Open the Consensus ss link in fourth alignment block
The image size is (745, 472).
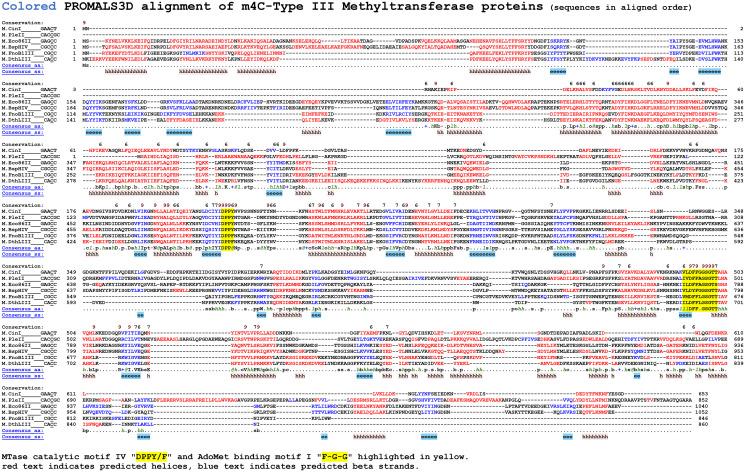23,254
